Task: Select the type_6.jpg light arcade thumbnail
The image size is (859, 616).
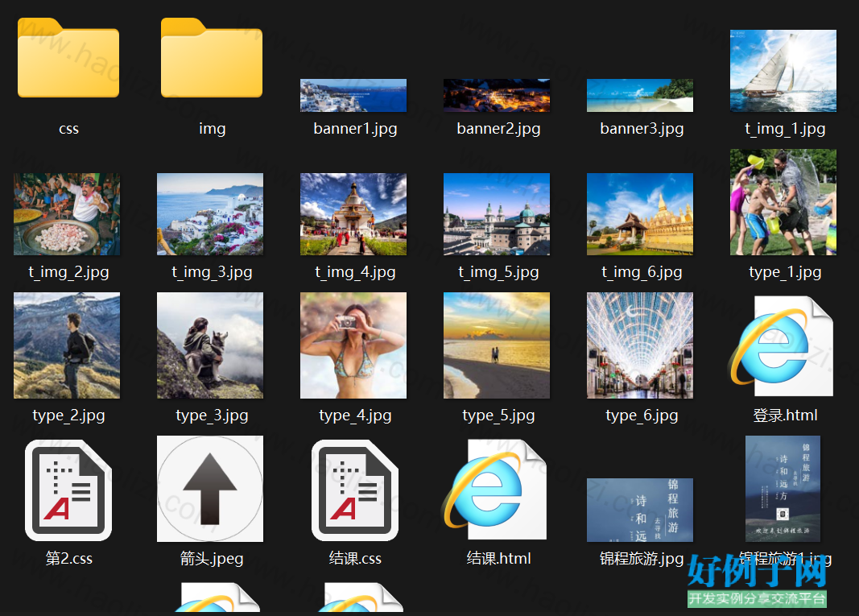Action: 640,345
